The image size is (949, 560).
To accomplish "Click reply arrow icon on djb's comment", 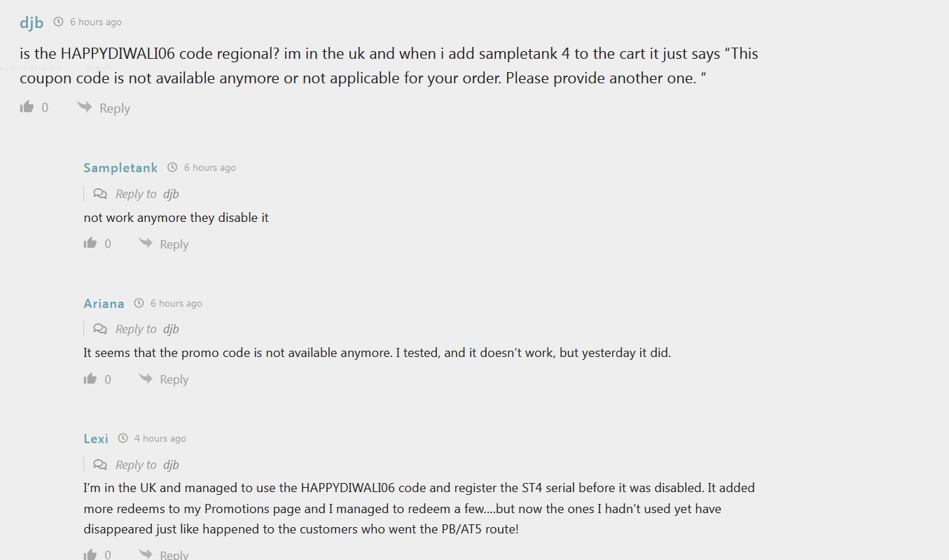I will click(x=85, y=107).
